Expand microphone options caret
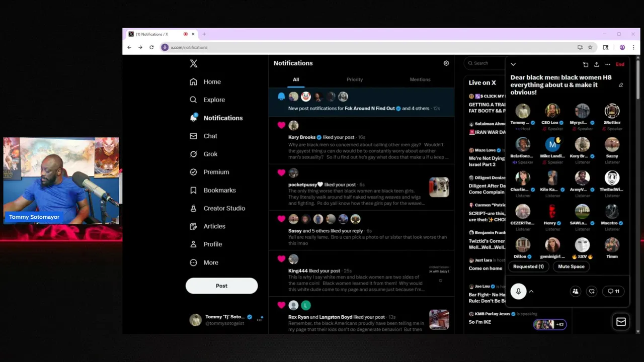The width and height of the screenshot is (644, 362). pos(531,291)
